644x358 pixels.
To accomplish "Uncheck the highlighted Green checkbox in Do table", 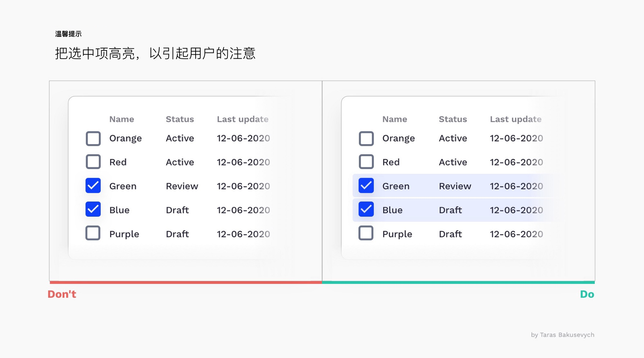I will tap(366, 185).
